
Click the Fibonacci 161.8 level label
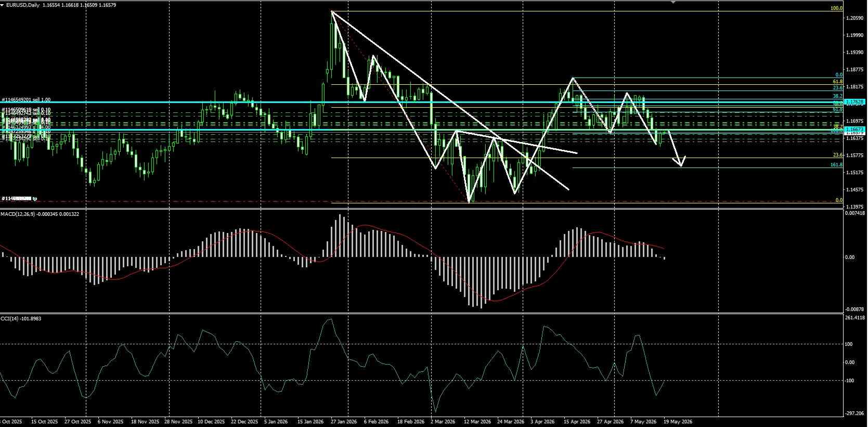pos(836,165)
